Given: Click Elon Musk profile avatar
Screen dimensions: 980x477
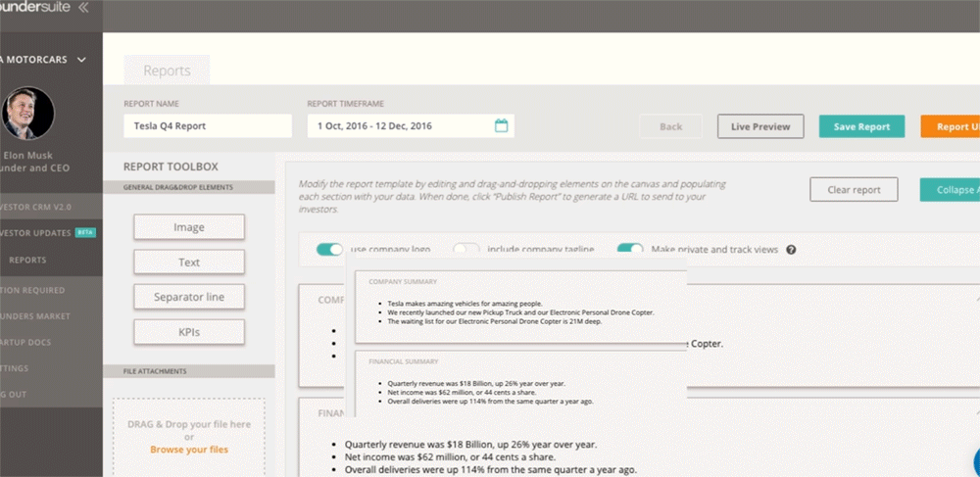Looking at the screenshot, I should coord(28,113).
